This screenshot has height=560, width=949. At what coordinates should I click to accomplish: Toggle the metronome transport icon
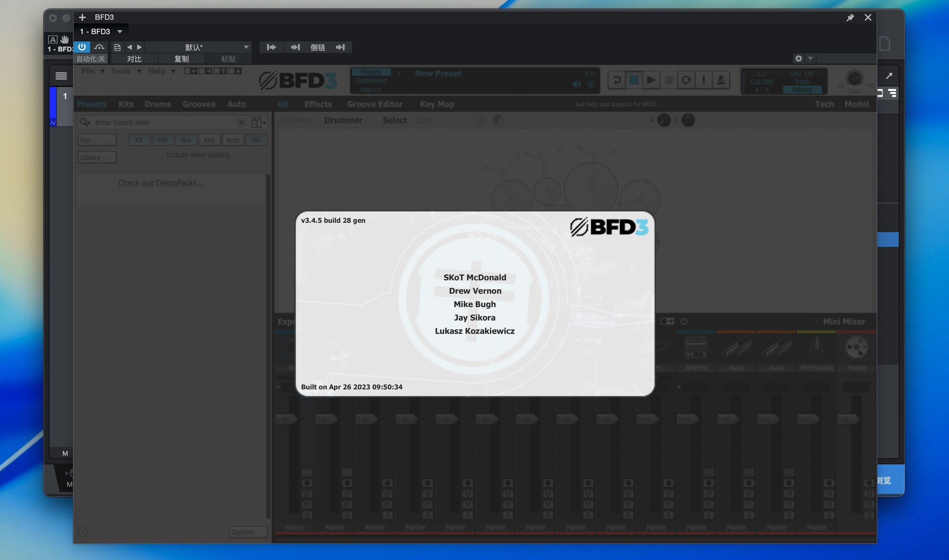tap(721, 80)
